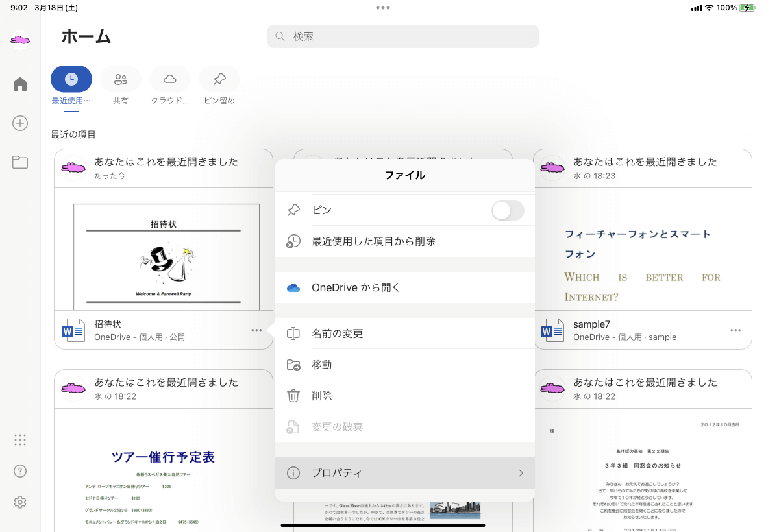This screenshot has height=532, width=766.
Task: Open settings with the gear icon
Action: coord(20,502)
